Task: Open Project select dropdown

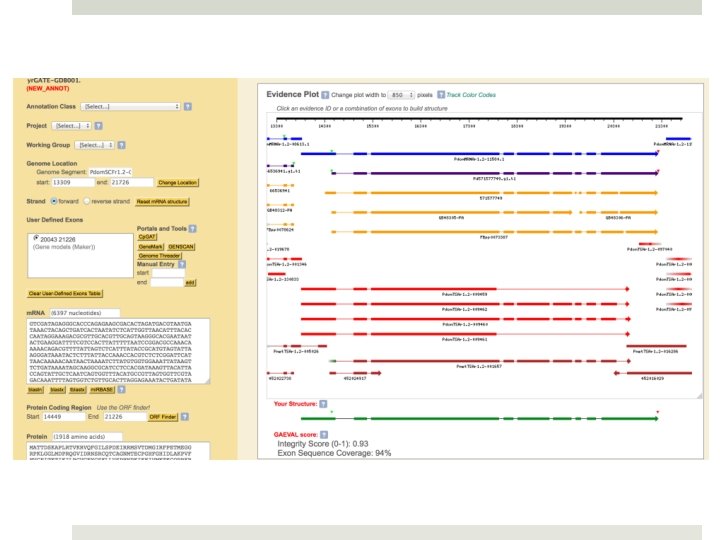Action: (71, 126)
